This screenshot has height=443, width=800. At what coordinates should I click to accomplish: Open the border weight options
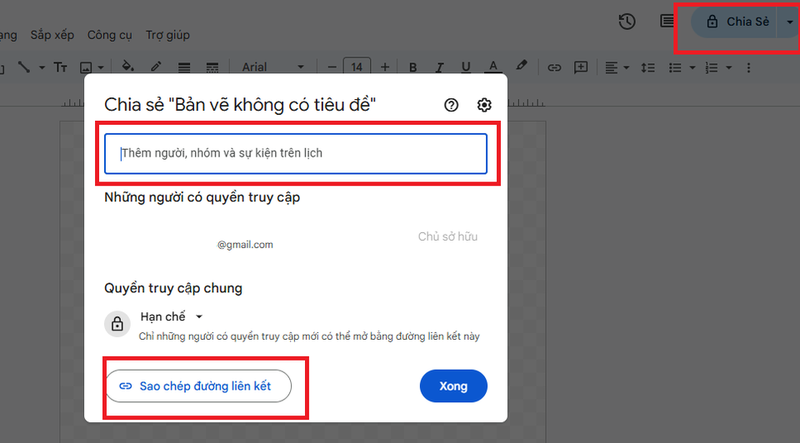pos(184,67)
